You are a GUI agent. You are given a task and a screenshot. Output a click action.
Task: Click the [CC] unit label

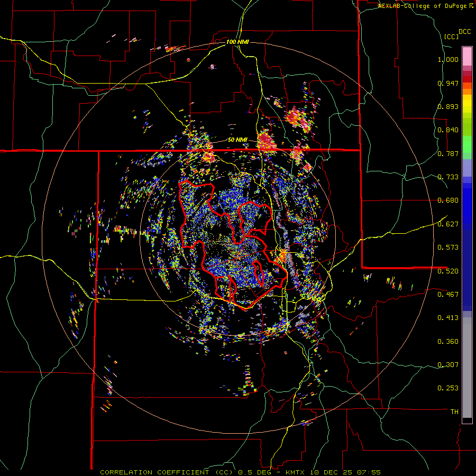(451, 36)
